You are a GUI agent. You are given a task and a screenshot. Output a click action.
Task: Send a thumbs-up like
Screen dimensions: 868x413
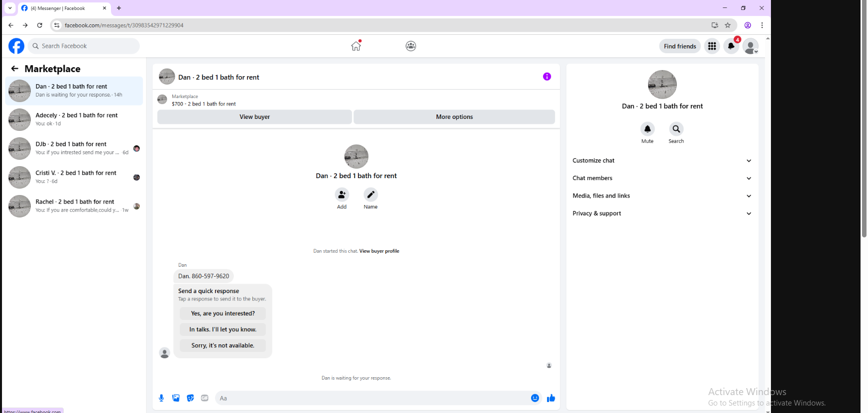(551, 398)
